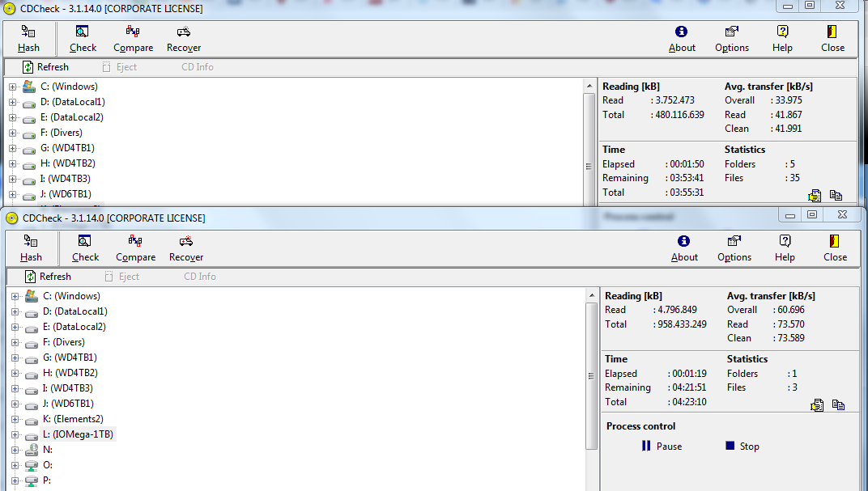Expand the N: drive tree node

click(x=15, y=450)
